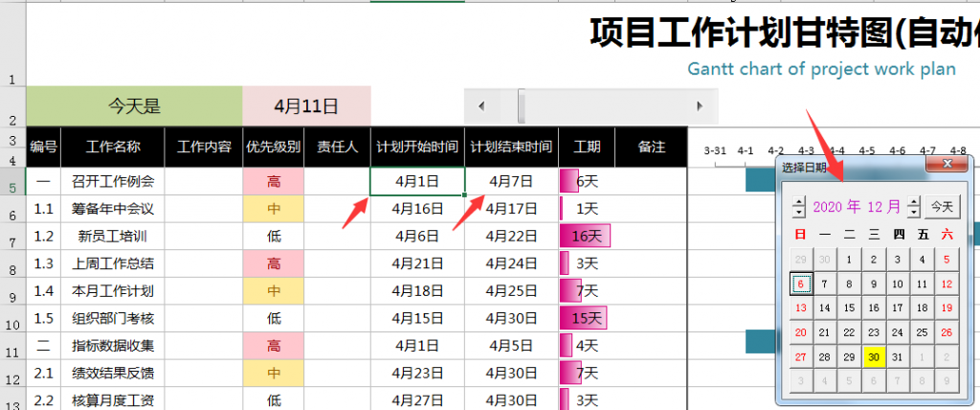Pick the highlighted day 30 in the calendar

tap(874, 356)
